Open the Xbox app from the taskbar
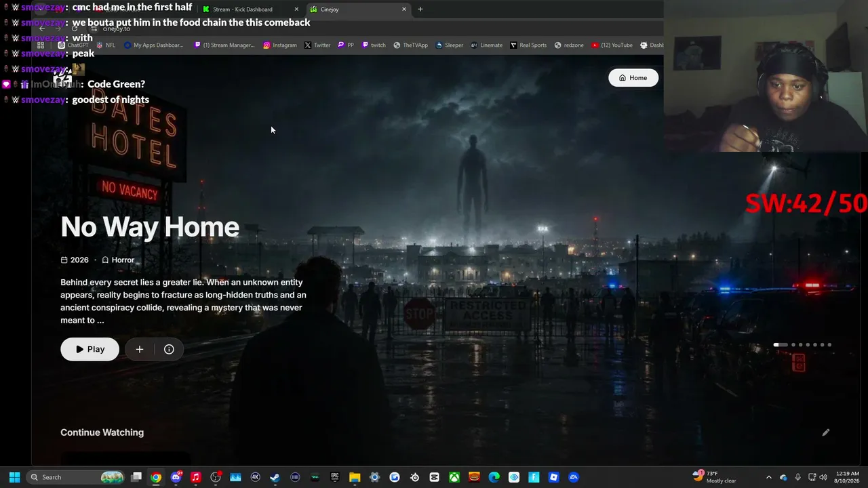The image size is (868, 488). [x=454, y=477]
